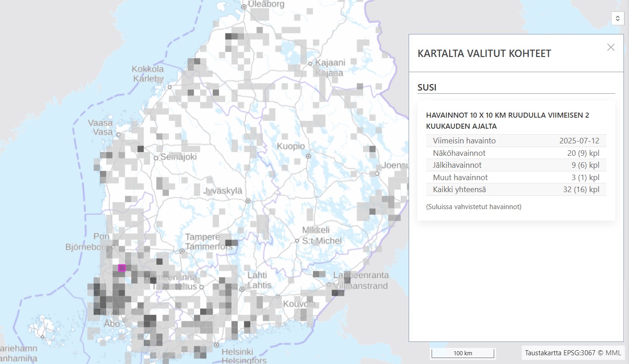Select the Kaikki yhteensä row
Image resolution: width=629 pixels, height=364 pixels.
[516, 189]
